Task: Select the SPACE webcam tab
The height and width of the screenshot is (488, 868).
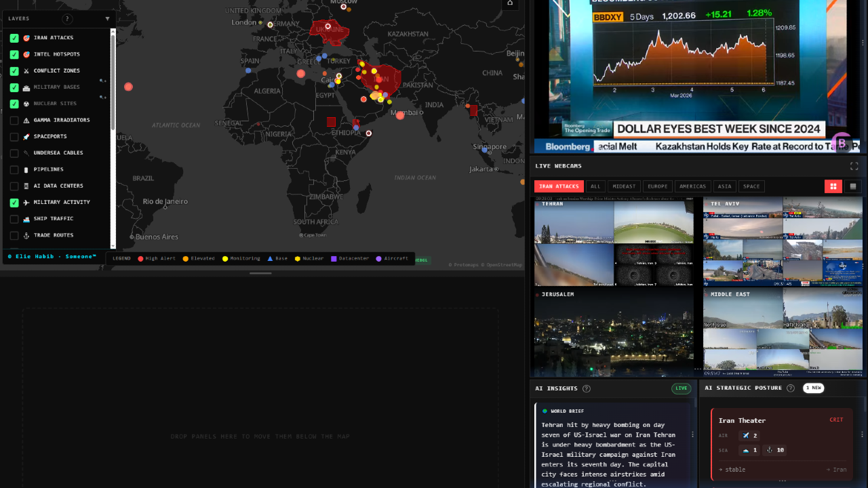Action: tap(751, 186)
